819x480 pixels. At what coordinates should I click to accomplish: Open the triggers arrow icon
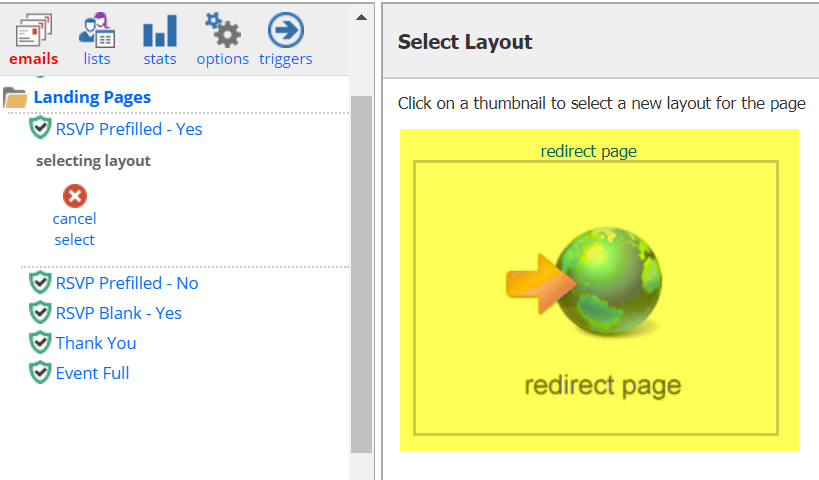(x=286, y=30)
